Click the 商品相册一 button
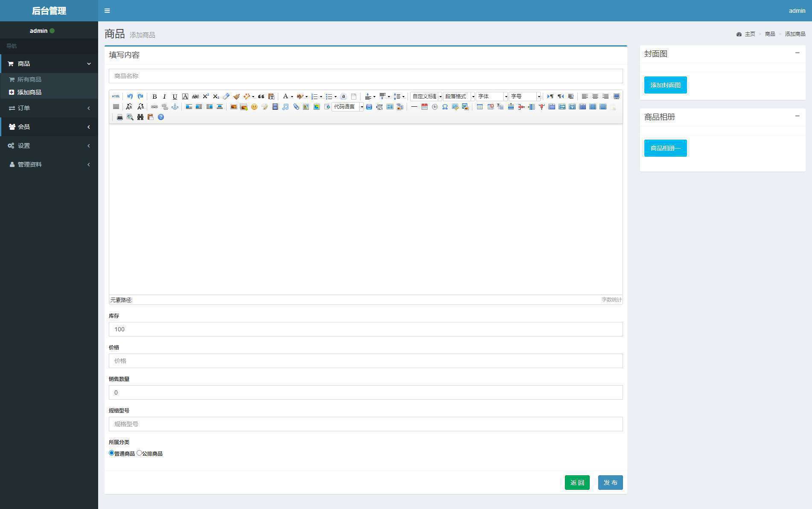The width and height of the screenshot is (812, 509). click(x=665, y=148)
